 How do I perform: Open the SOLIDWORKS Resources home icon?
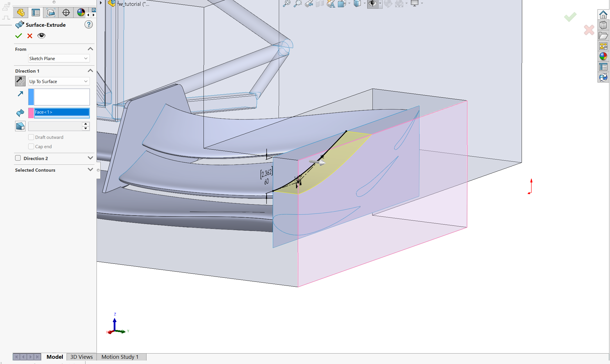[x=603, y=14]
